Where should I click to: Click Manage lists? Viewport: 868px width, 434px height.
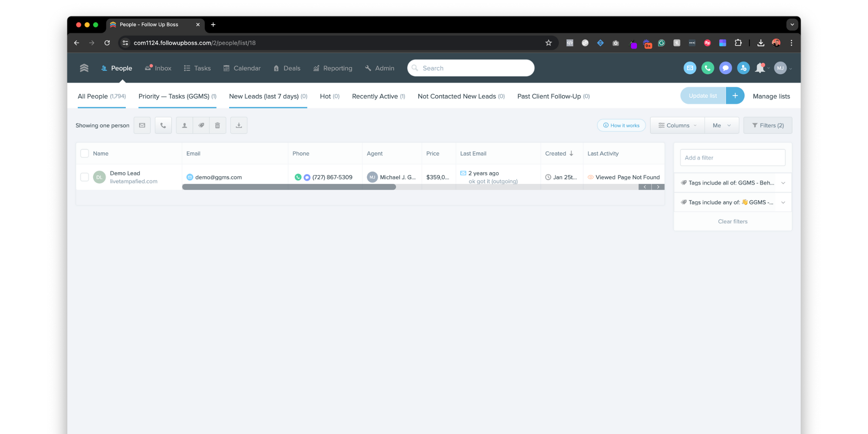(x=771, y=96)
